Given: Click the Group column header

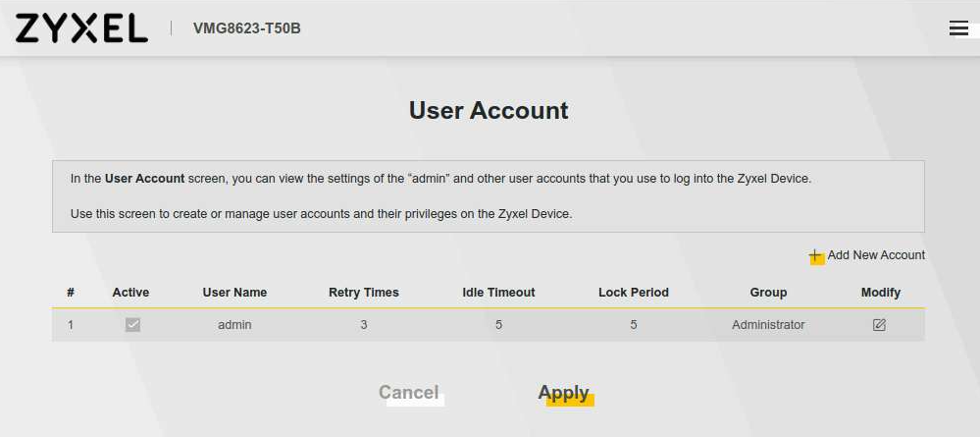Looking at the screenshot, I should 768,293.
